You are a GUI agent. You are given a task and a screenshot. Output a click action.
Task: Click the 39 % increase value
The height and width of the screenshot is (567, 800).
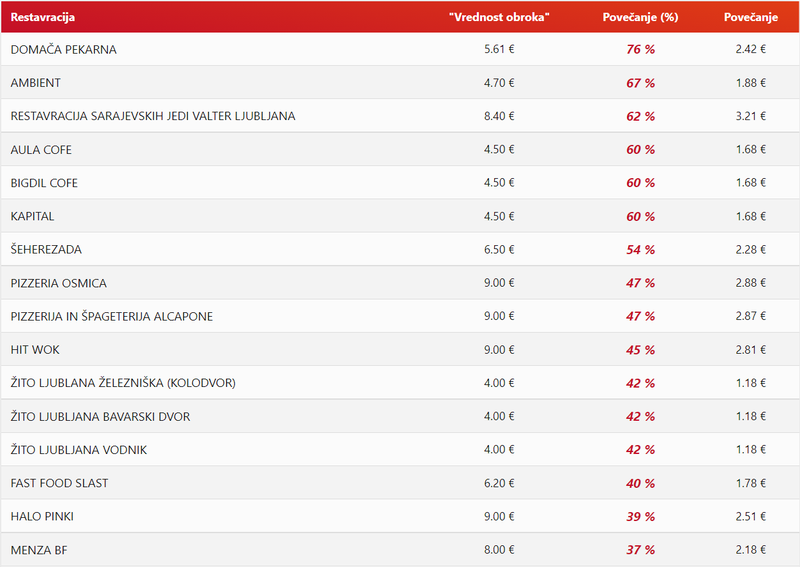[640, 516]
